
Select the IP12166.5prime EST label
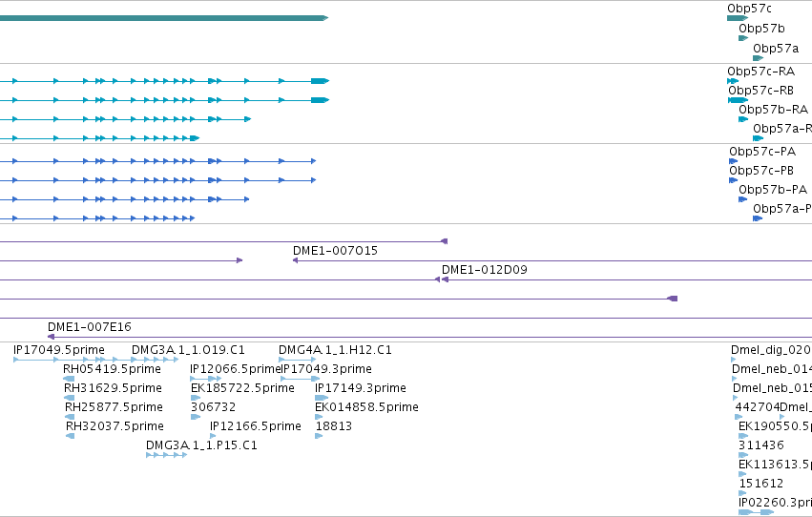tap(256, 427)
